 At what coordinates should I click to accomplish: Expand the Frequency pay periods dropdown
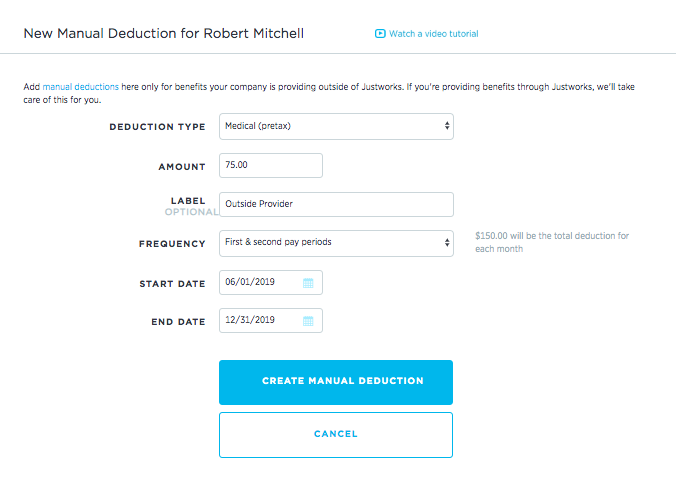point(336,244)
